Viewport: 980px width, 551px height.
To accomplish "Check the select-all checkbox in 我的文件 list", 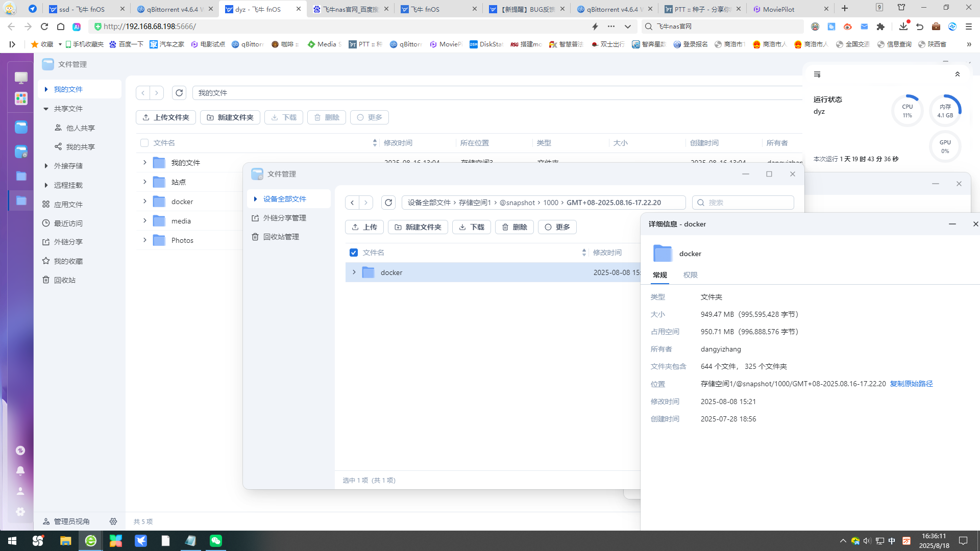I will 144,143.
